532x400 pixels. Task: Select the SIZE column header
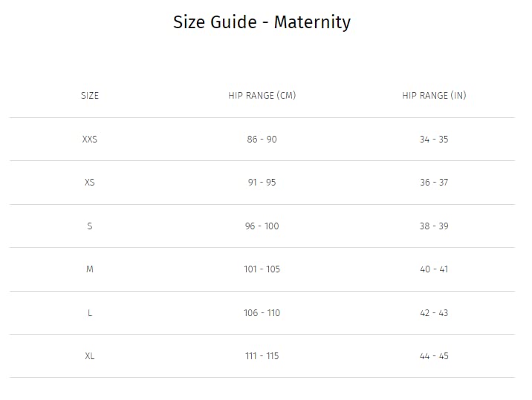[x=90, y=96]
